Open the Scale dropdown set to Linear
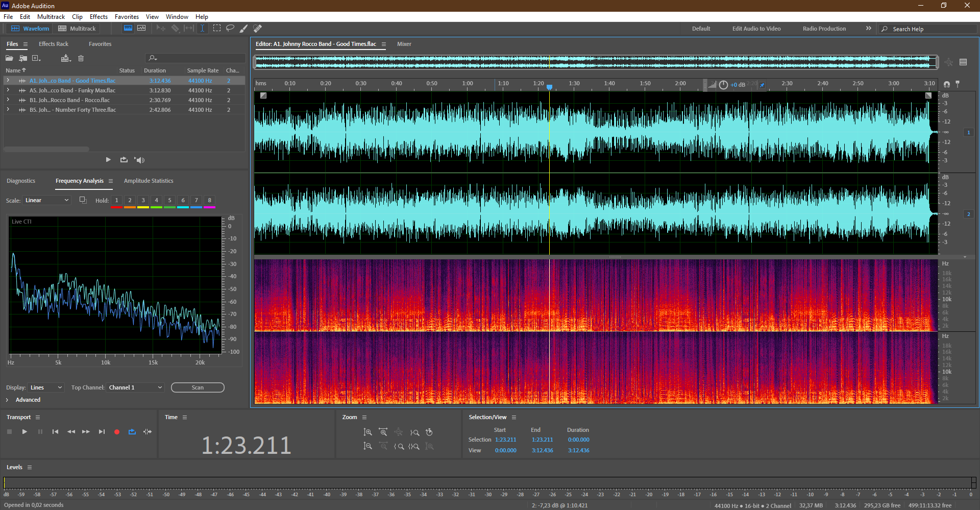This screenshot has width=980, height=510. pos(46,200)
